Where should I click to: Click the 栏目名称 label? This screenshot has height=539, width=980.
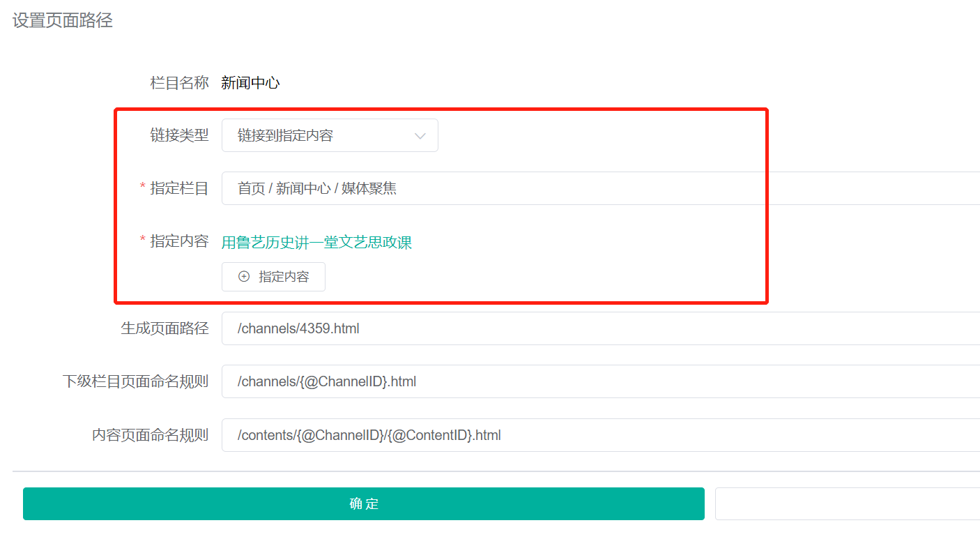pos(179,83)
